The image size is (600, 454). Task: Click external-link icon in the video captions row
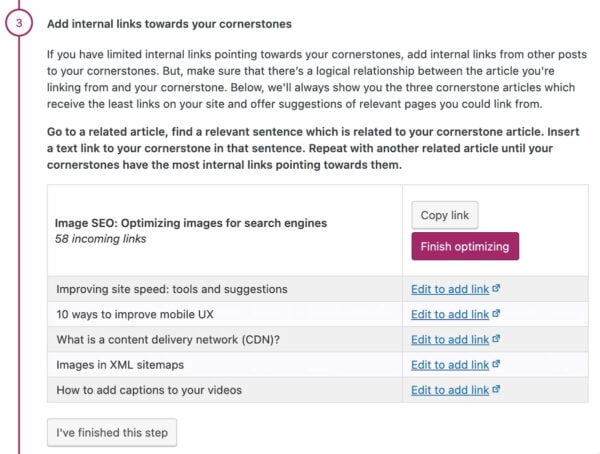pyautogui.click(x=496, y=390)
